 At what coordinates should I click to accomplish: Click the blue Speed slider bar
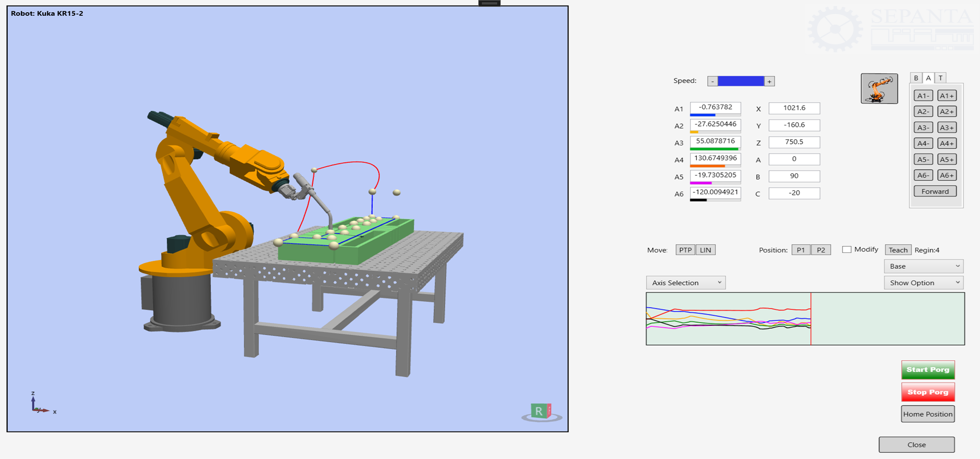tap(741, 82)
